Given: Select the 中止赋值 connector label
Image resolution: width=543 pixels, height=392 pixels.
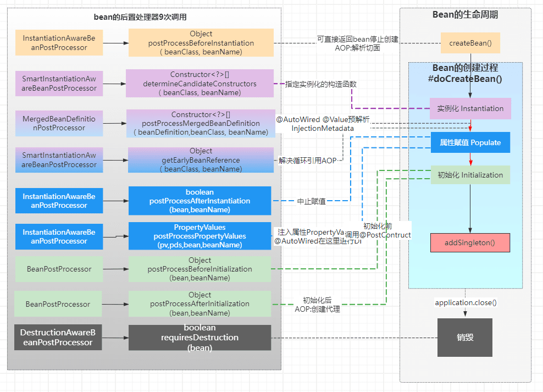Looking at the screenshot, I should [x=311, y=201].
